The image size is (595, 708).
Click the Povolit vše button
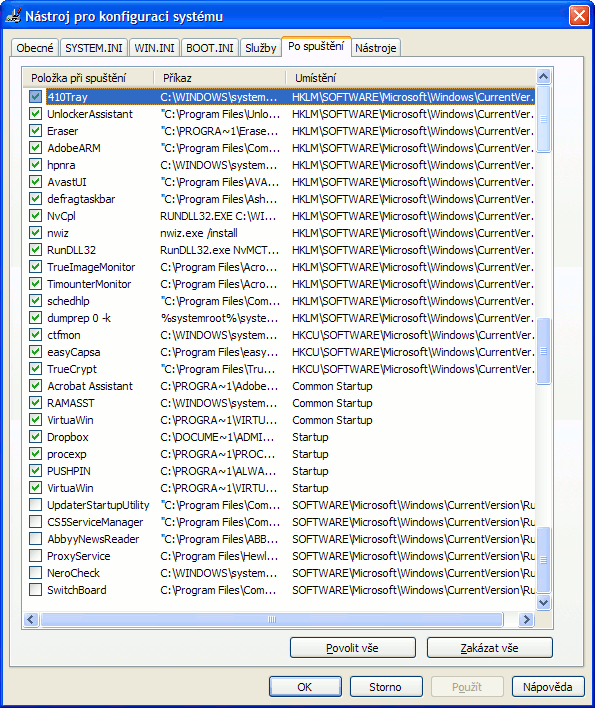tap(353, 648)
